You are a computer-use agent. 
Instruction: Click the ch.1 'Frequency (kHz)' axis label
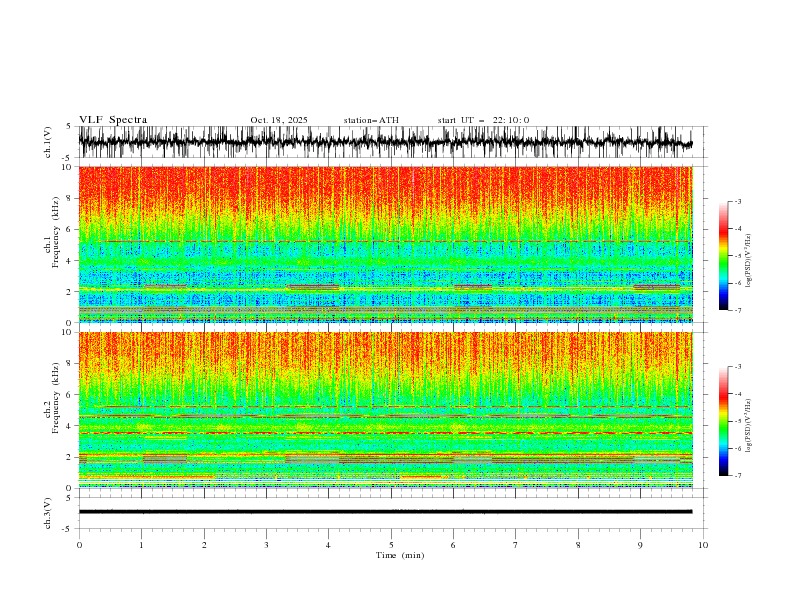click(x=56, y=233)
